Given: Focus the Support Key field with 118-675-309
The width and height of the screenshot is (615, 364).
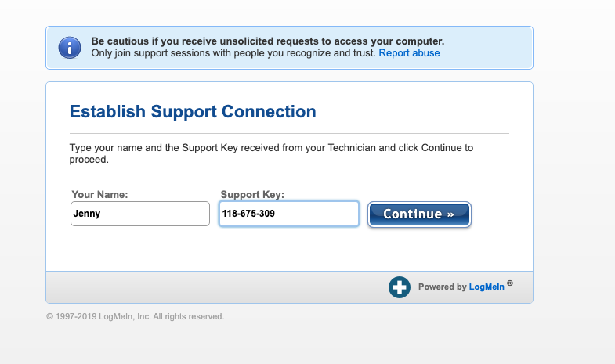Looking at the screenshot, I should tap(289, 214).
